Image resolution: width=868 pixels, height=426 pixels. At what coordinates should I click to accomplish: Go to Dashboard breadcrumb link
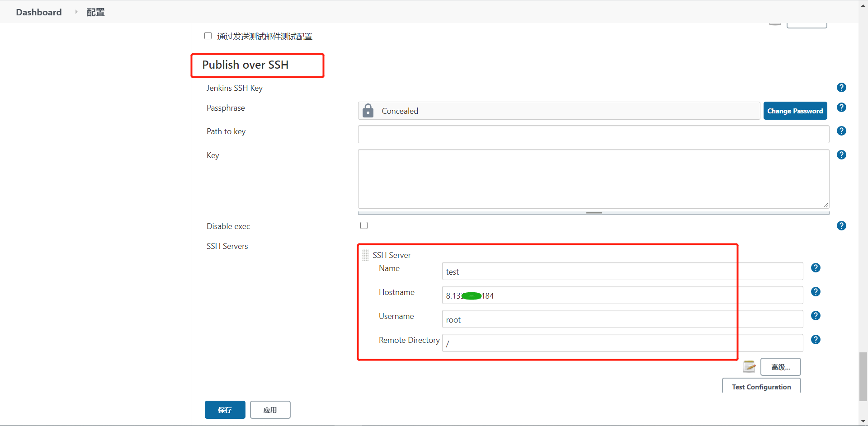(x=39, y=12)
